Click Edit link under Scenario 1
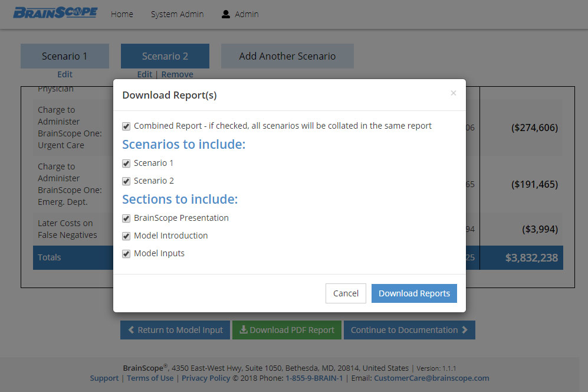 [x=65, y=74]
